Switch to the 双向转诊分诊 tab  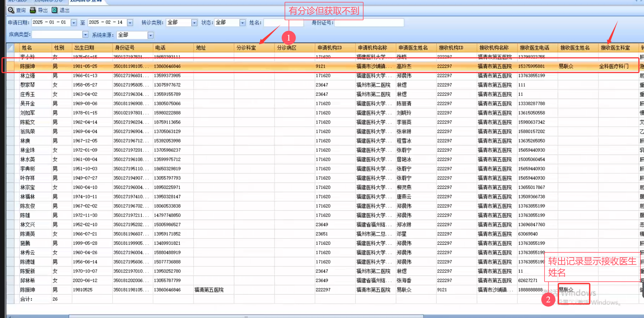coord(49,1)
